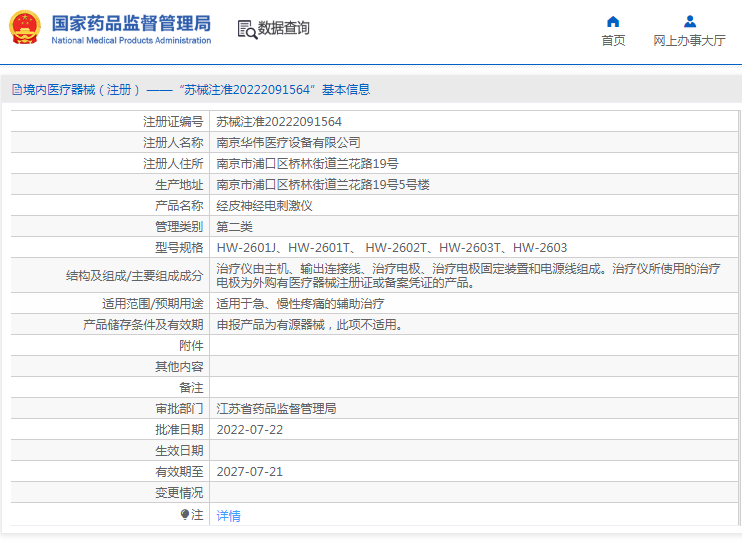
Task: Click the 数据查询 title text
Action: pyautogui.click(x=284, y=29)
